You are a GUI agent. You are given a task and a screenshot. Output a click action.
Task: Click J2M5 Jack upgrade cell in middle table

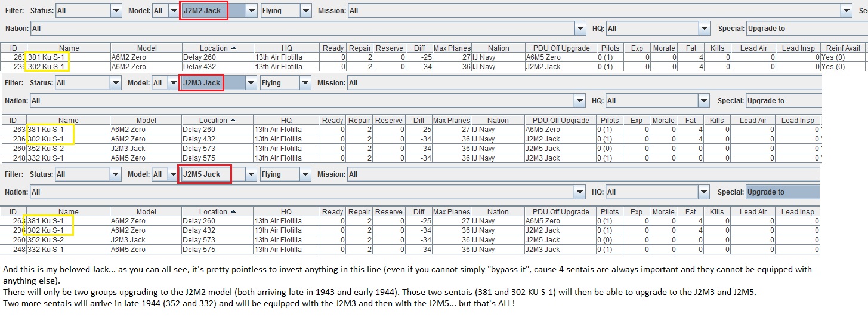[561, 148]
